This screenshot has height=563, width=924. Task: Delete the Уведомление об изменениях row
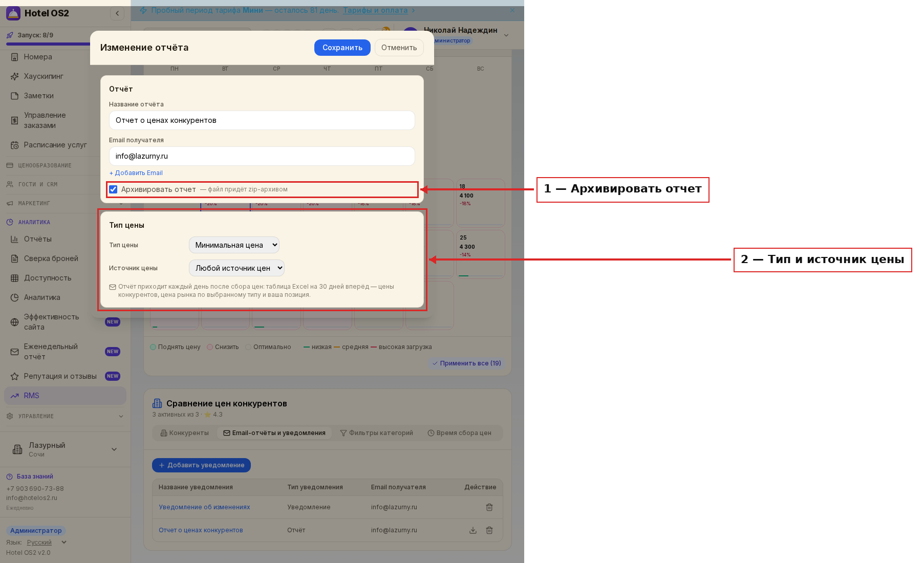(x=489, y=507)
